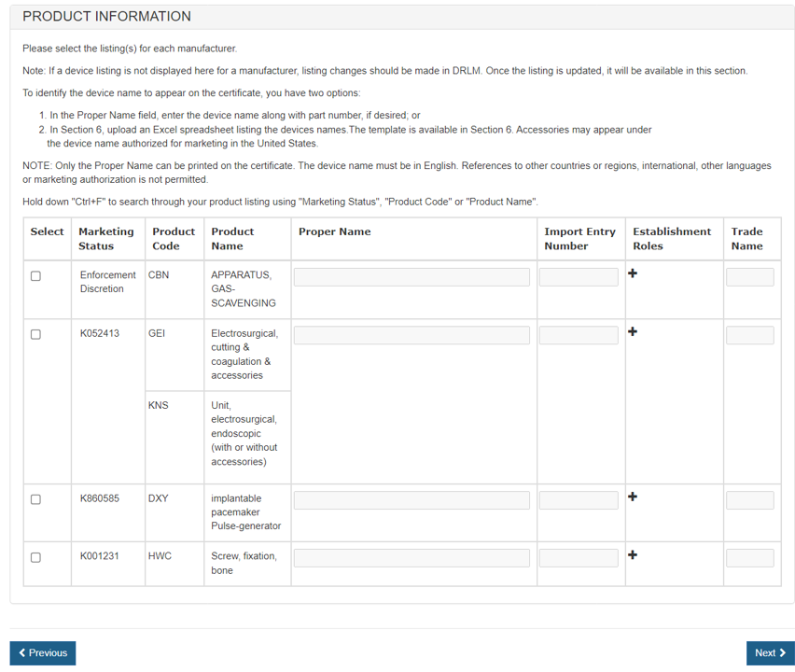
Task: Click Trade Name field for CBN row
Action: [749, 277]
